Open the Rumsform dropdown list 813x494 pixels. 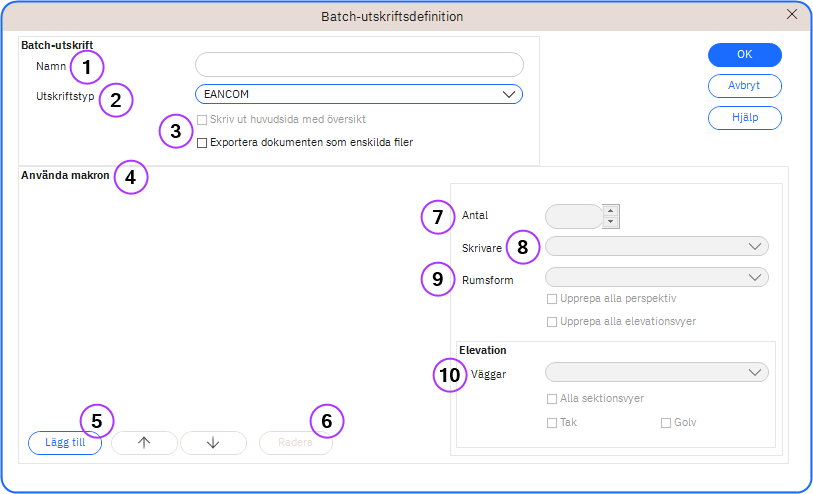(656, 277)
